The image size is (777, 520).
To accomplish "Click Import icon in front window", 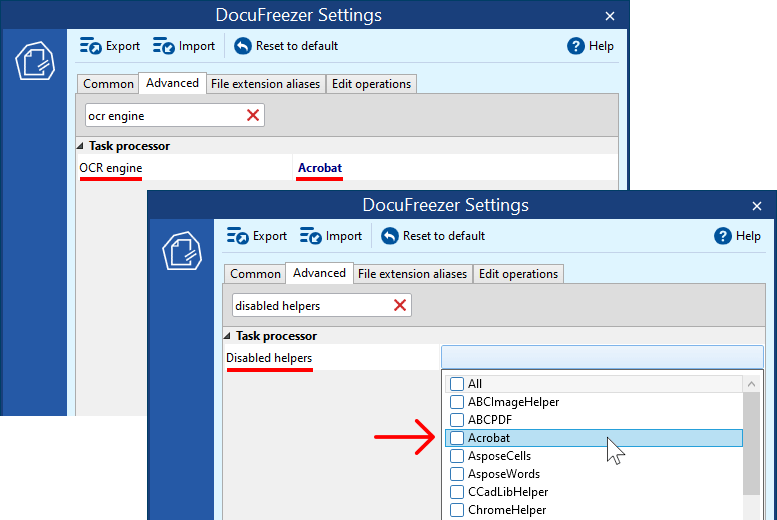I will click(311, 236).
